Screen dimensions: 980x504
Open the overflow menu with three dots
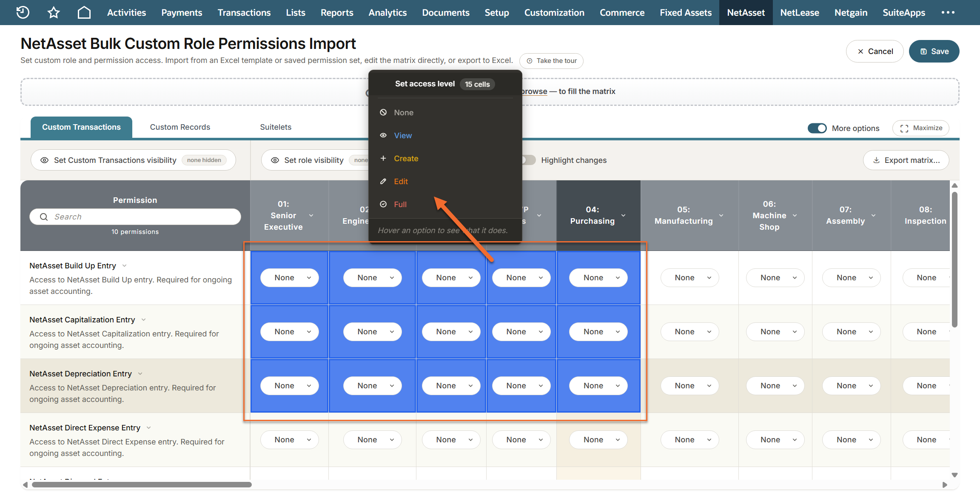(948, 12)
